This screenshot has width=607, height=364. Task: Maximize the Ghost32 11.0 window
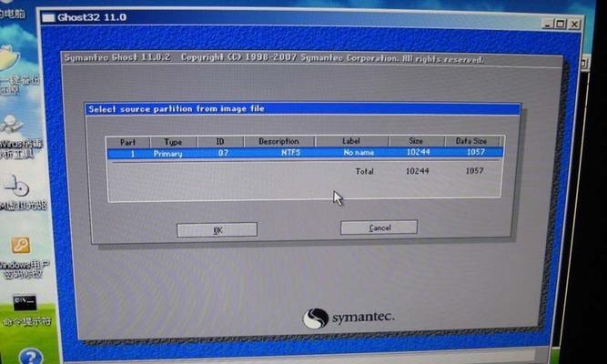(561, 24)
